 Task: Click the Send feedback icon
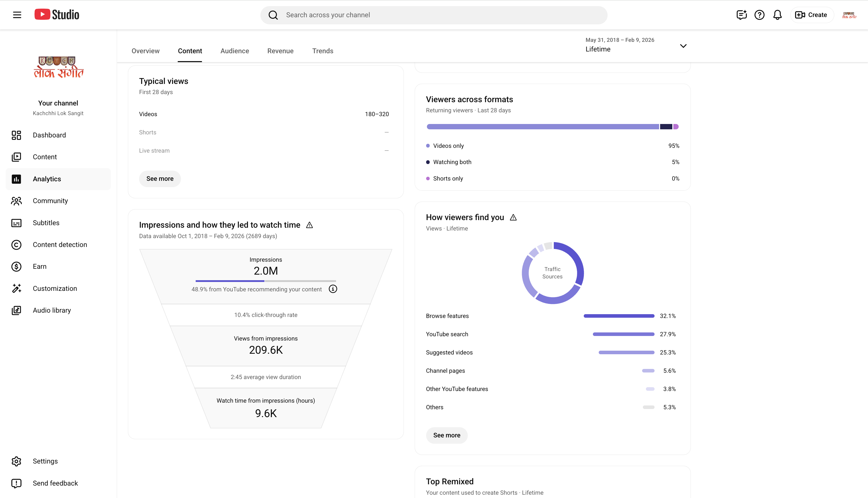tap(16, 483)
